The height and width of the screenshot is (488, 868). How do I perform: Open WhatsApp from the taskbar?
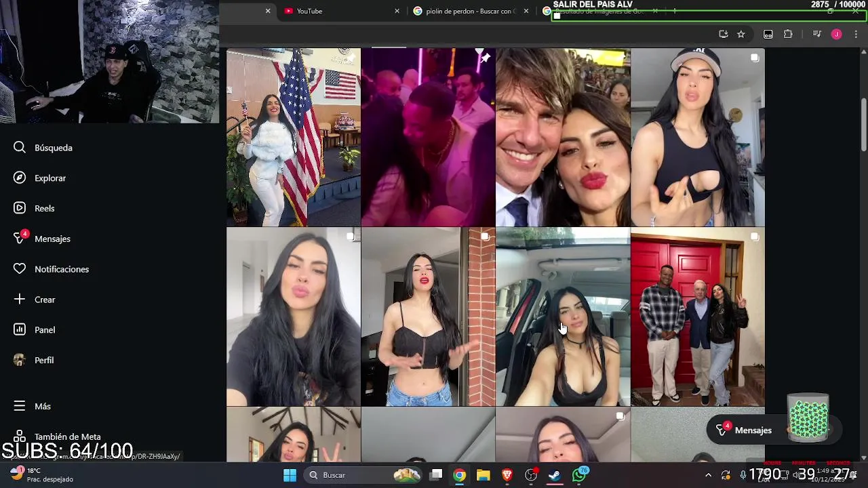coord(579,475)
